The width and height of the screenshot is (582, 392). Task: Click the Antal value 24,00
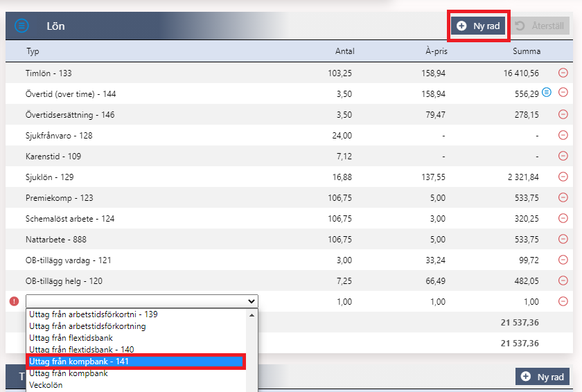(342, 135)
